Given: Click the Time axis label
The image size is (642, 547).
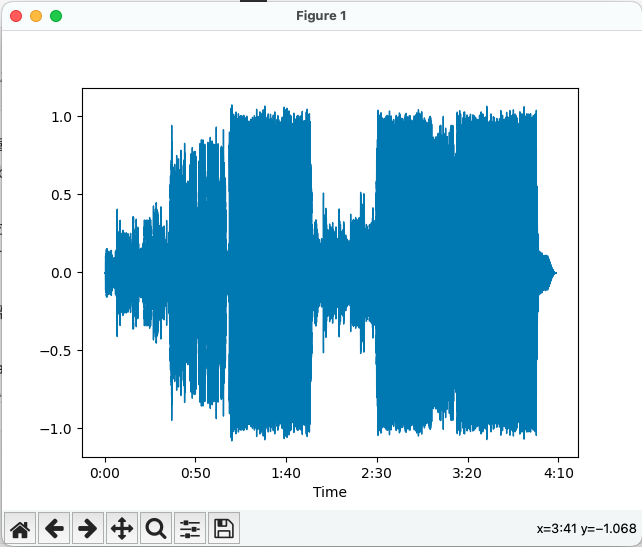Looking at the screenshot, I should [x=330, y=492].
